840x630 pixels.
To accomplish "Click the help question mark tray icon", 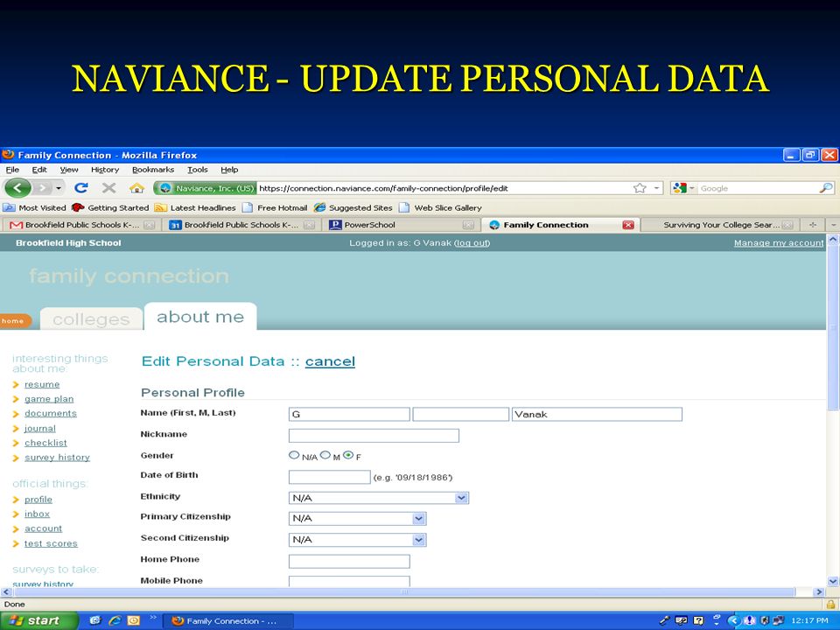I will 698,621.
